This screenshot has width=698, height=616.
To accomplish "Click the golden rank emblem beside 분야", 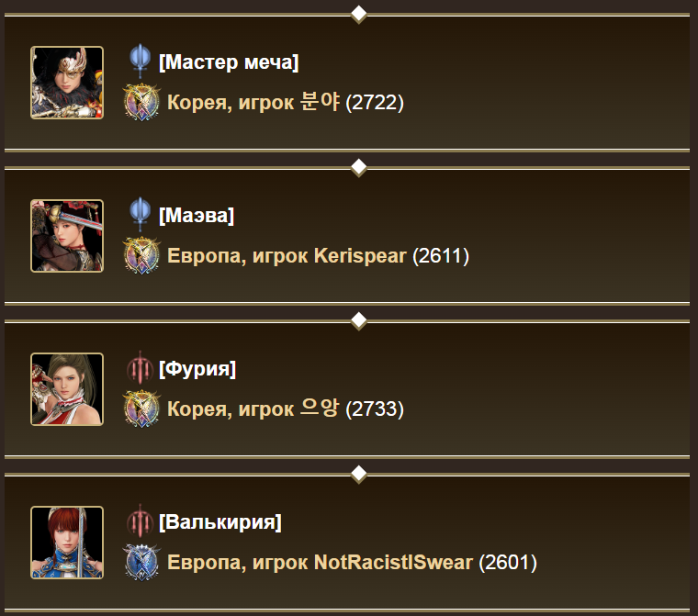I will point(141,102).
